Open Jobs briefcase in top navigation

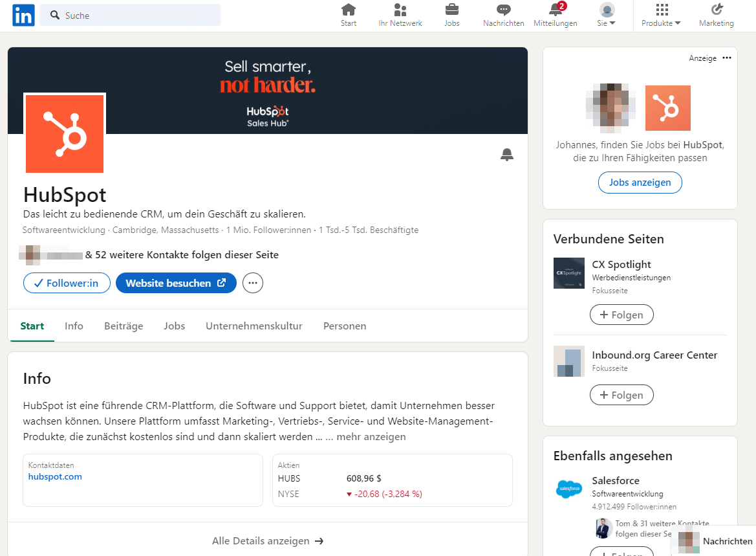pos(452,16)
